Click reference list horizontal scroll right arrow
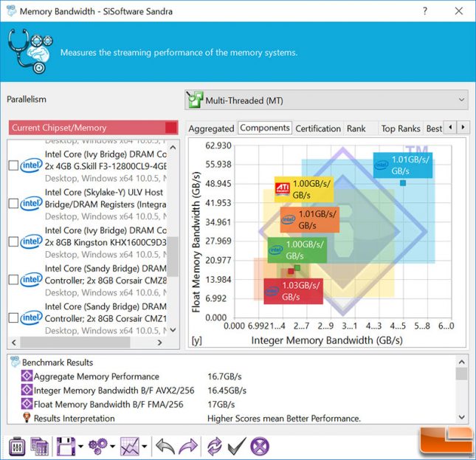 (x=159, y=343)
